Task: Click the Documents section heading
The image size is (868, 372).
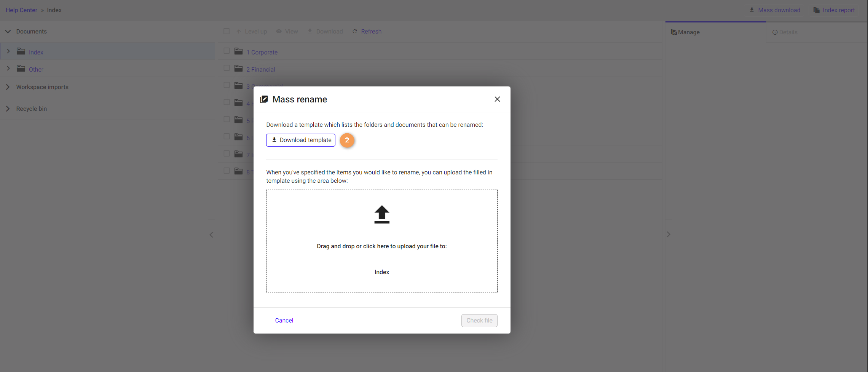Action: [x=32, y=32]
